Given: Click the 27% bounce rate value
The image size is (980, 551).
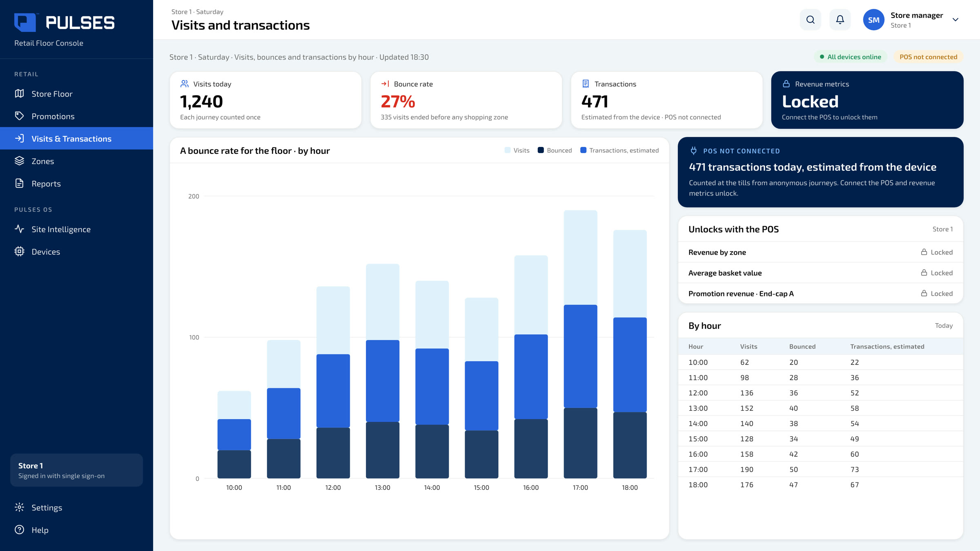Looking at the screenshot, I should (398, 102).
